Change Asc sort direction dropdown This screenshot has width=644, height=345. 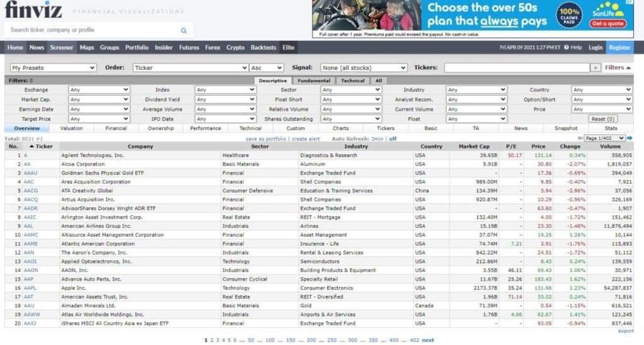pyautogui.click(x=267, y=68)
